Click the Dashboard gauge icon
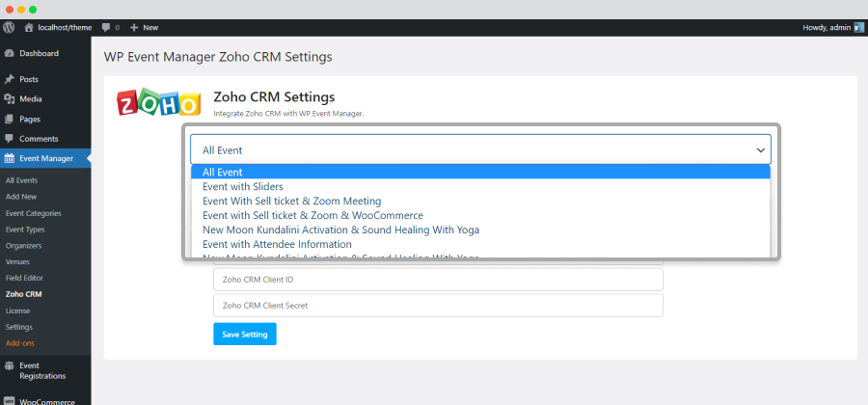 tap(9, 54)
